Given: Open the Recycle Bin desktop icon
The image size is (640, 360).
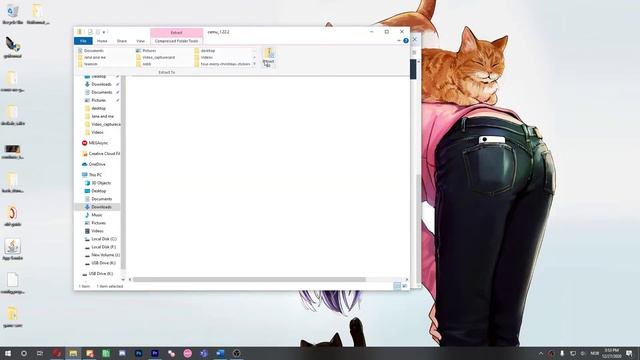Looking at the screenshot, I should [13, 14].
